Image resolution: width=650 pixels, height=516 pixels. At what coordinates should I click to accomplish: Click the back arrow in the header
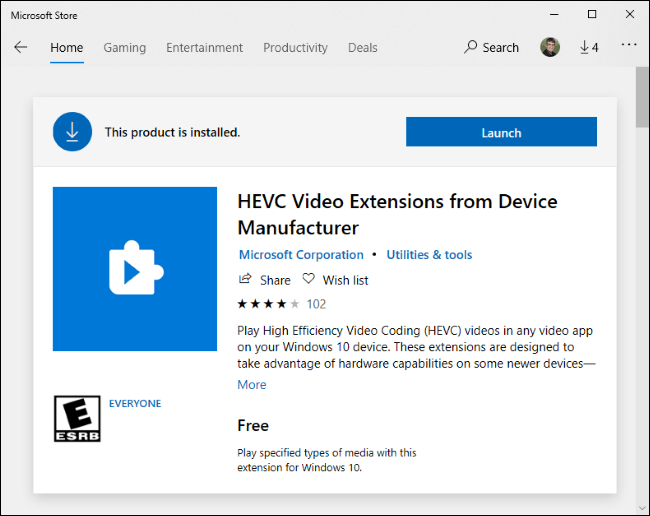[x=21, y=47]
